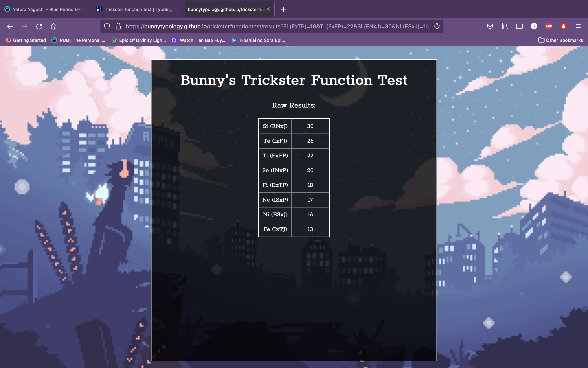This screenshot has width=588, height=368.
Task: Select the Ne (ISxP) table cell
Action: click(x=275, y=200)
